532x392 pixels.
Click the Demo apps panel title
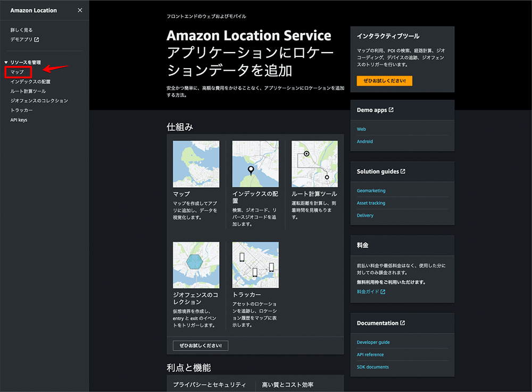click(372, 110)
